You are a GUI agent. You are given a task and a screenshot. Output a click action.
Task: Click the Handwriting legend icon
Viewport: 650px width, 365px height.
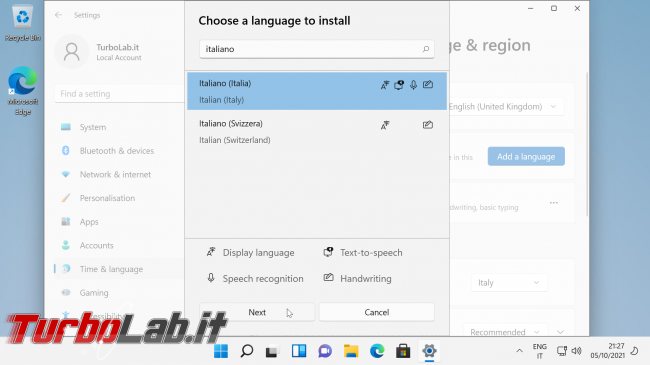tap(328, 277)
